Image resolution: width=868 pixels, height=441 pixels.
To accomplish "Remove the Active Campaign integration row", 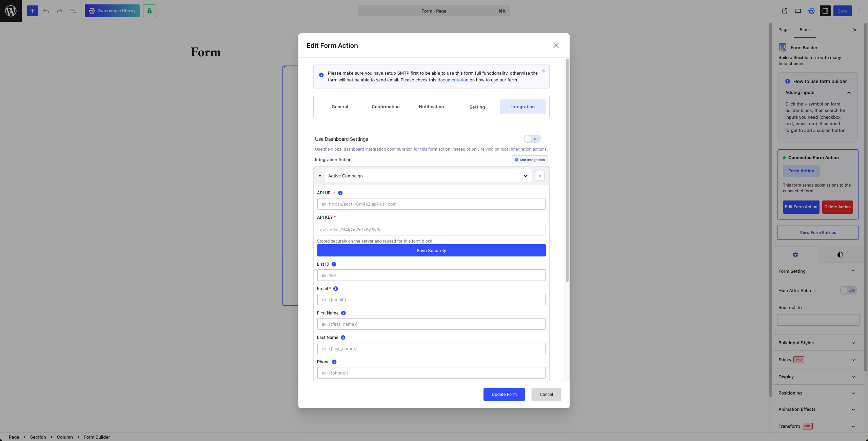I will click(540, 176).
